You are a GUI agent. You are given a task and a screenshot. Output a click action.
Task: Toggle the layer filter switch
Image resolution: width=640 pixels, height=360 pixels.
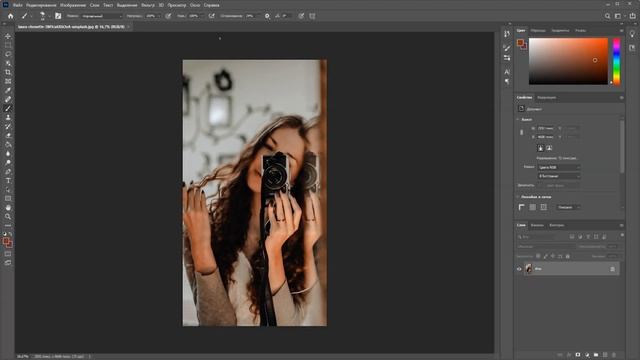622,235
